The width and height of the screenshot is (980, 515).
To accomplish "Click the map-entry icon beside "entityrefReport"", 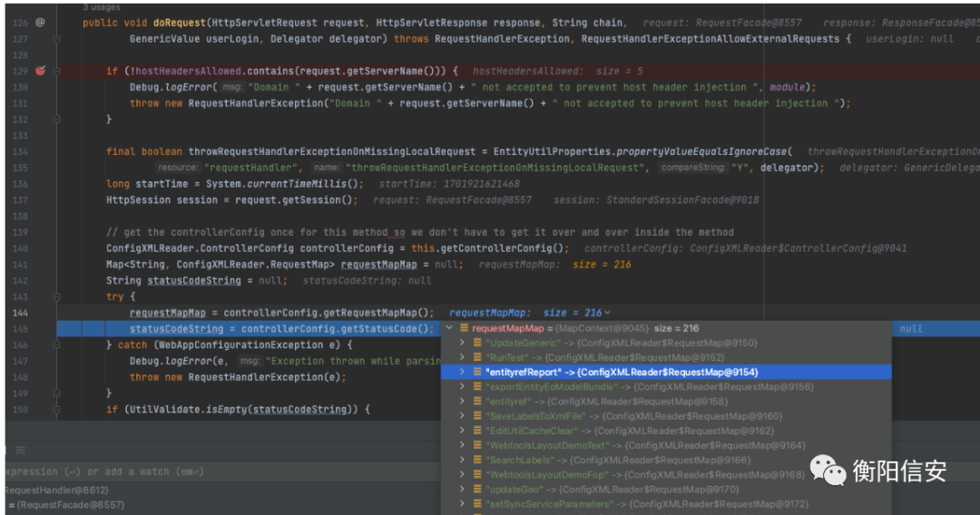I will 477,372.
